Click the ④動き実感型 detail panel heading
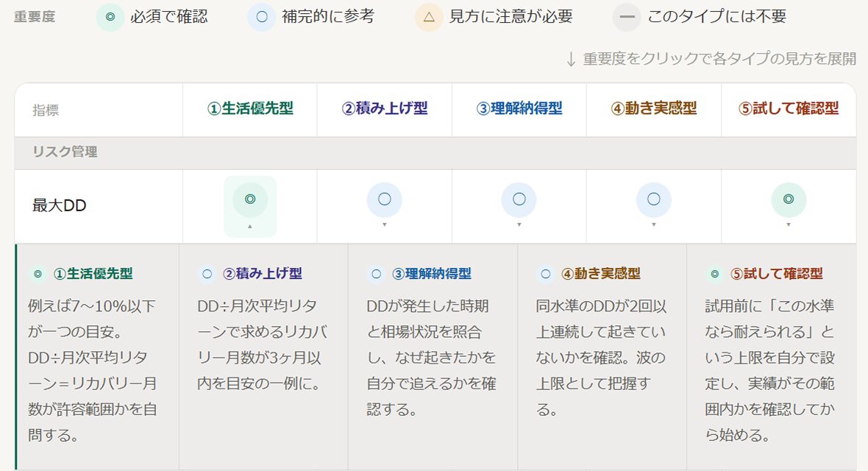Viewport: 868px width, 471px height. tap(601, 274)
